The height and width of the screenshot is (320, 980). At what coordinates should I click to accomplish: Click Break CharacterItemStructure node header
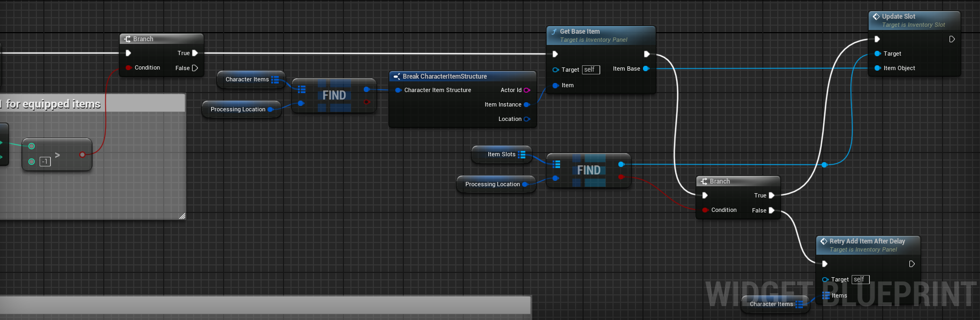[x=462, y=77]
